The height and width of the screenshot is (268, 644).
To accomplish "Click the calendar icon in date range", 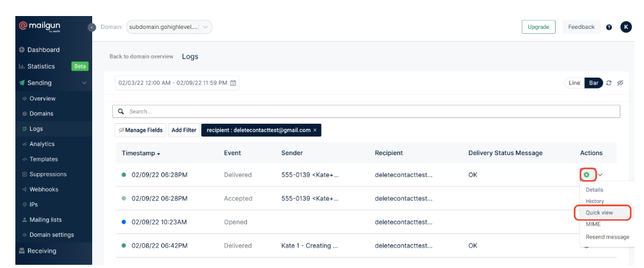I will click(233, 83).
